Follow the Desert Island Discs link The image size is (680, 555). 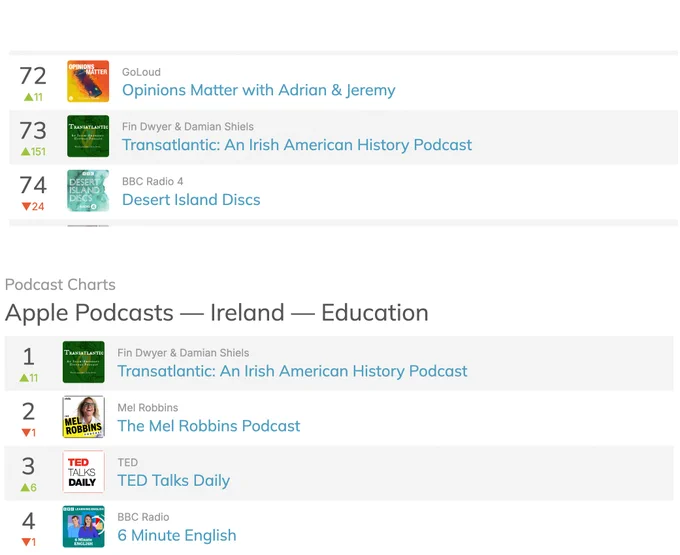pos(191,199)
